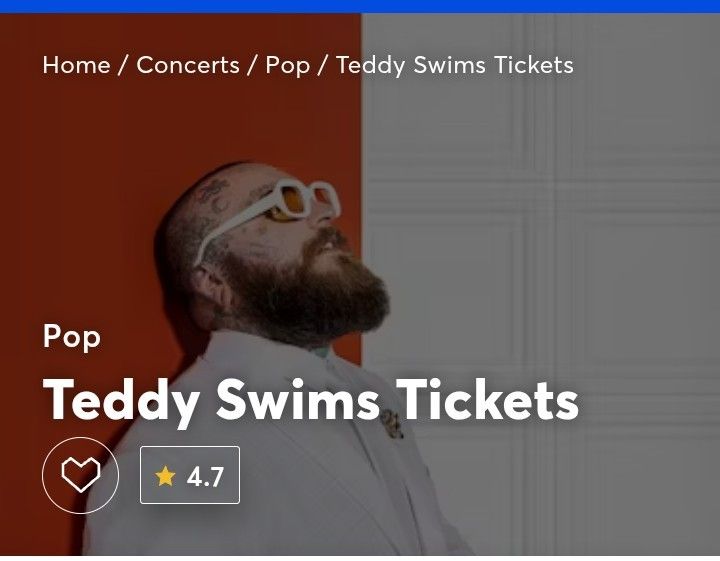Click the yellow star rating icon

click(165, 476)
